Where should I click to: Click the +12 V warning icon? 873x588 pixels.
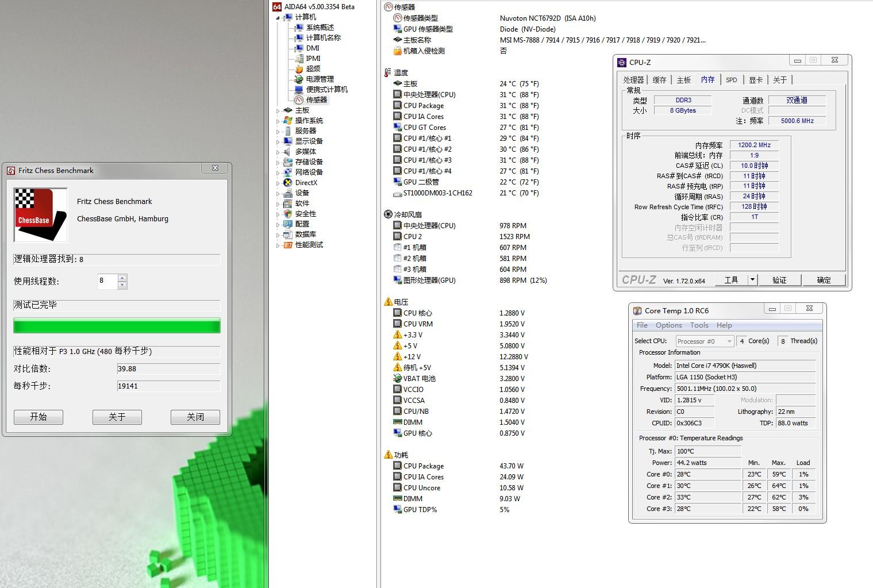pyautogui.click(x=397, y=356)
